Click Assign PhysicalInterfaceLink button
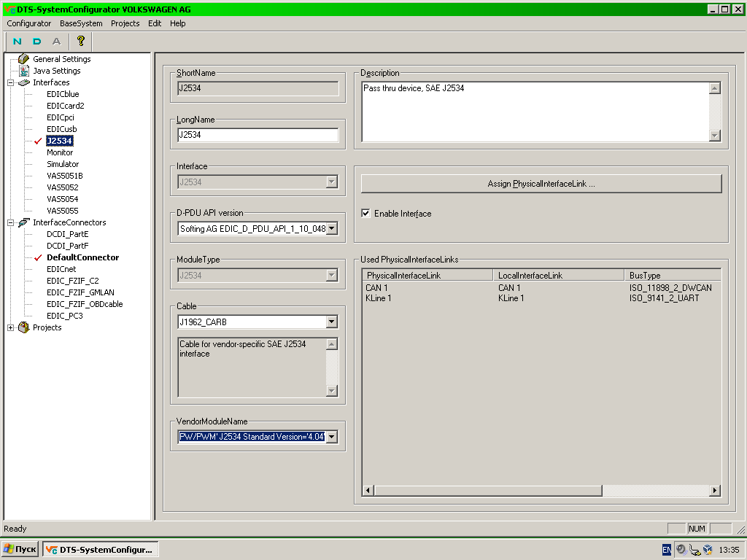 541,184
